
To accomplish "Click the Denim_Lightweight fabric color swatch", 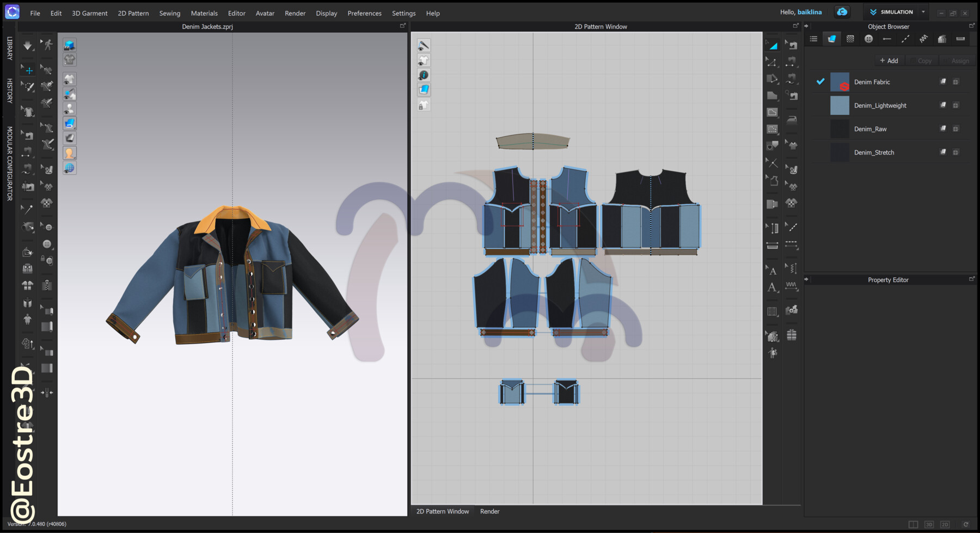I will 839,105.
